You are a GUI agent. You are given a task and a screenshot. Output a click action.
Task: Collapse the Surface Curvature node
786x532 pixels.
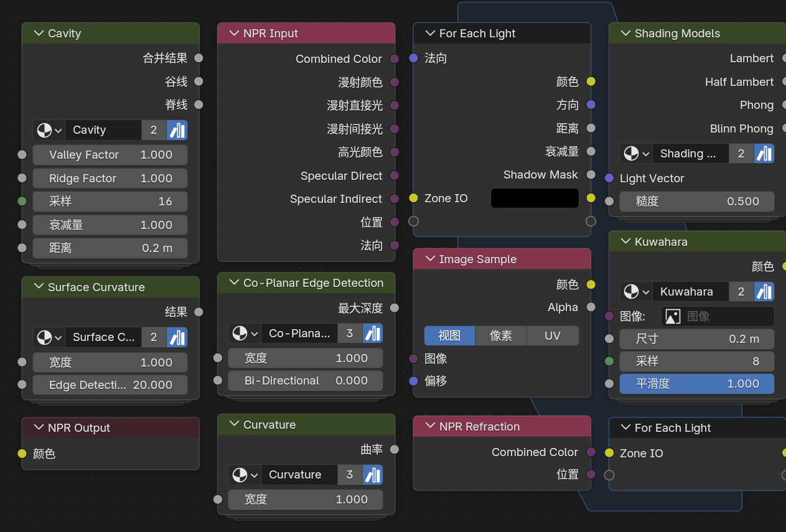(39, 287)
